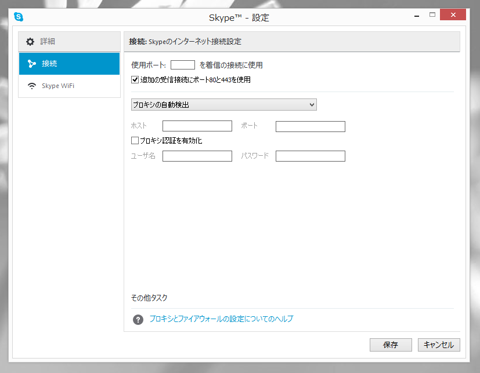
Task: Open the プロキシの自動検出 dropdown
Action: click(x=224, y=105)
